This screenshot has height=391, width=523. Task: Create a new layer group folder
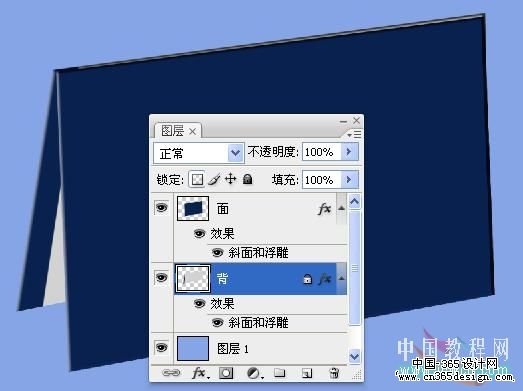[x=280, y=372]
